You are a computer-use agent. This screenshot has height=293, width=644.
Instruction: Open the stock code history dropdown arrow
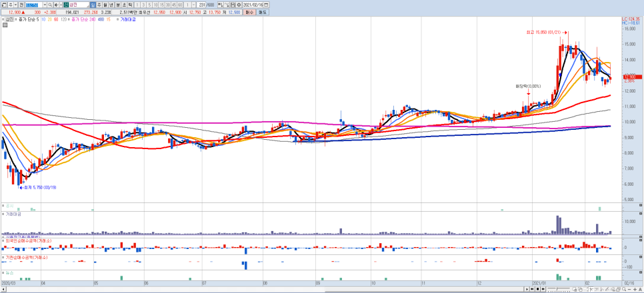pyautogui.click(x=45, y=5)
